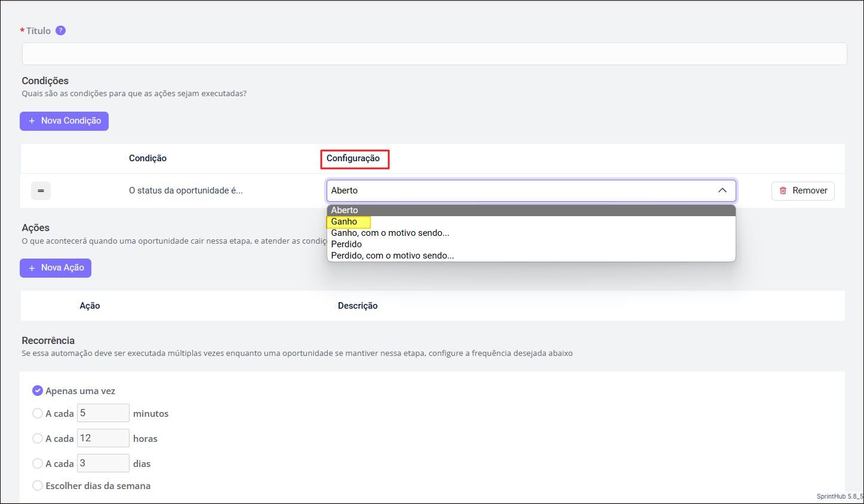Pick 'Ganho, com o motivo sendo...' option

(390, 233)
